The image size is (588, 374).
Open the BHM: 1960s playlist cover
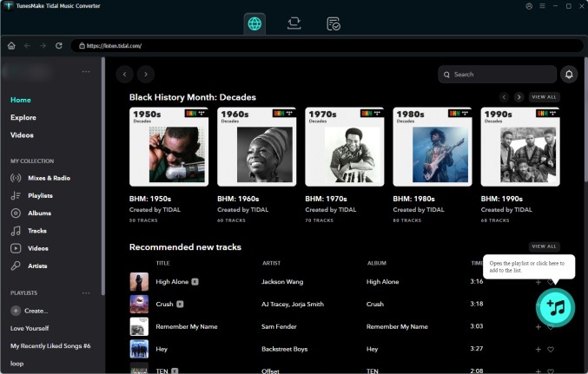coord(256,147)
